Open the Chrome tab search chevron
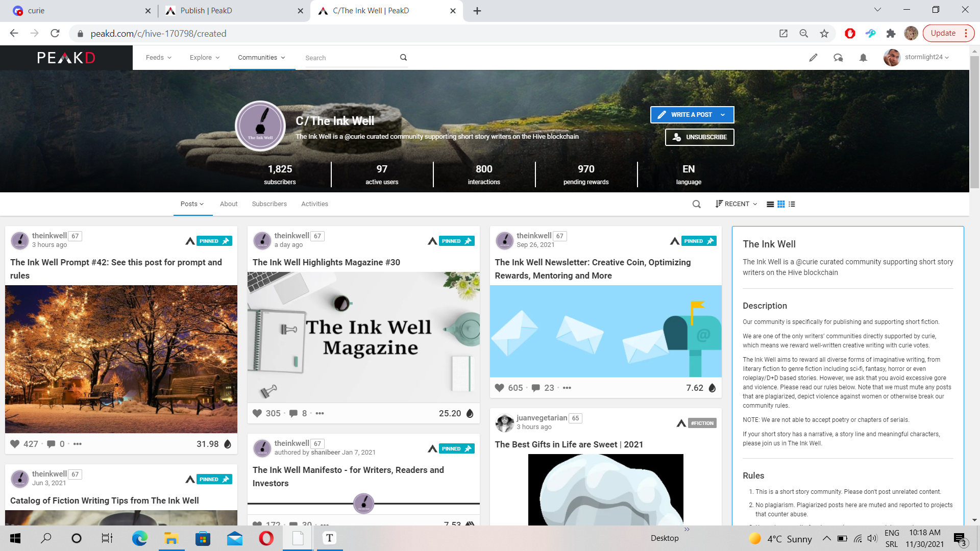 [x=877, y=10]
